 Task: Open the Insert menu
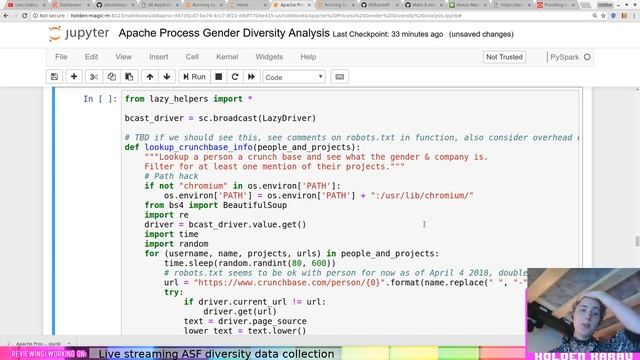click(x=158, y=57)
